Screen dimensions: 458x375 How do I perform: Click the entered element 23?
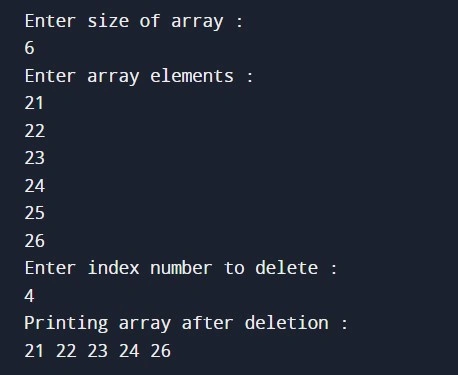coord(34,158)
